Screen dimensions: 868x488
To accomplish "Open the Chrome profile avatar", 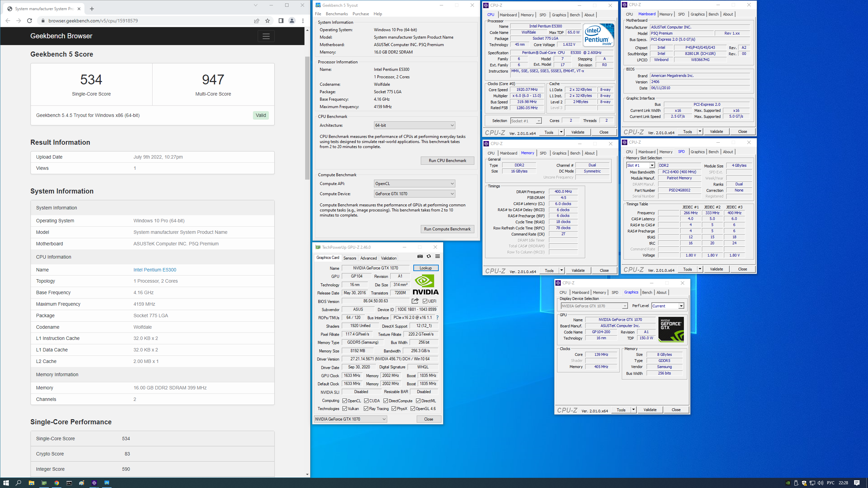I will (292, 21).
